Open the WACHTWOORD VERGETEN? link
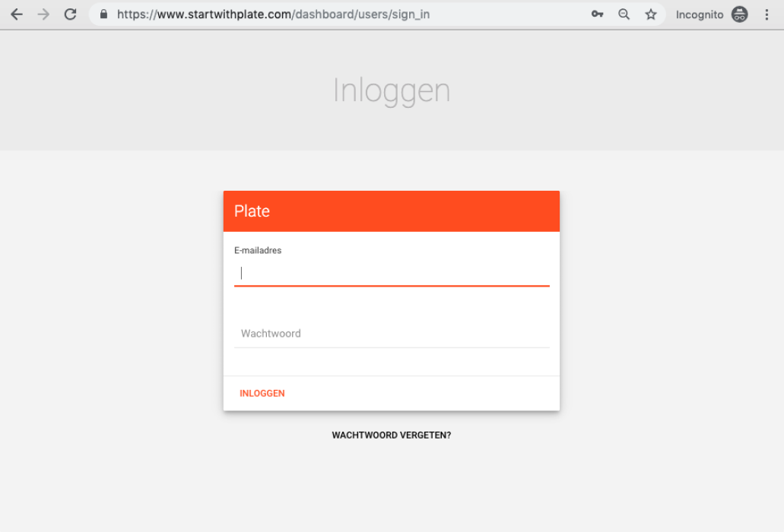Screen dimensions: 784x532 (x=392, y=435)
